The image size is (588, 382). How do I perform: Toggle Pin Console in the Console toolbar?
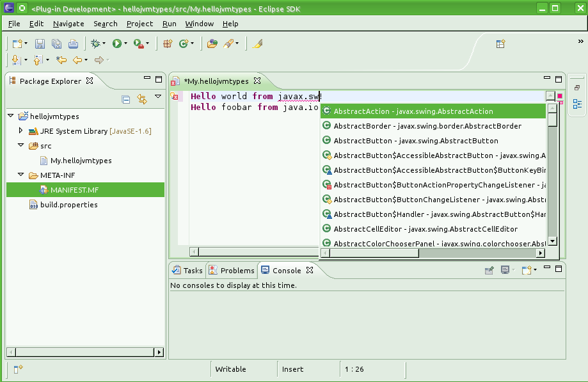[489, 271]
